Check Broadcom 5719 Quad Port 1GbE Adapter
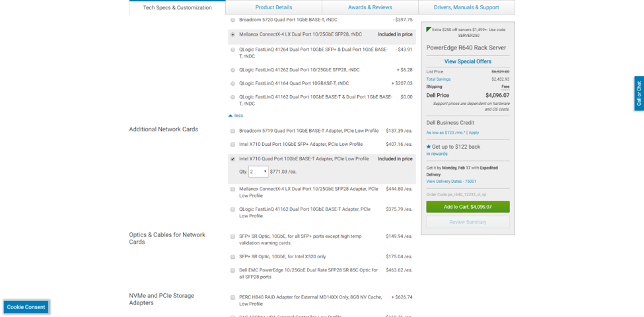The height and width of the screenshot is (317, 644). tap(233, 131)
